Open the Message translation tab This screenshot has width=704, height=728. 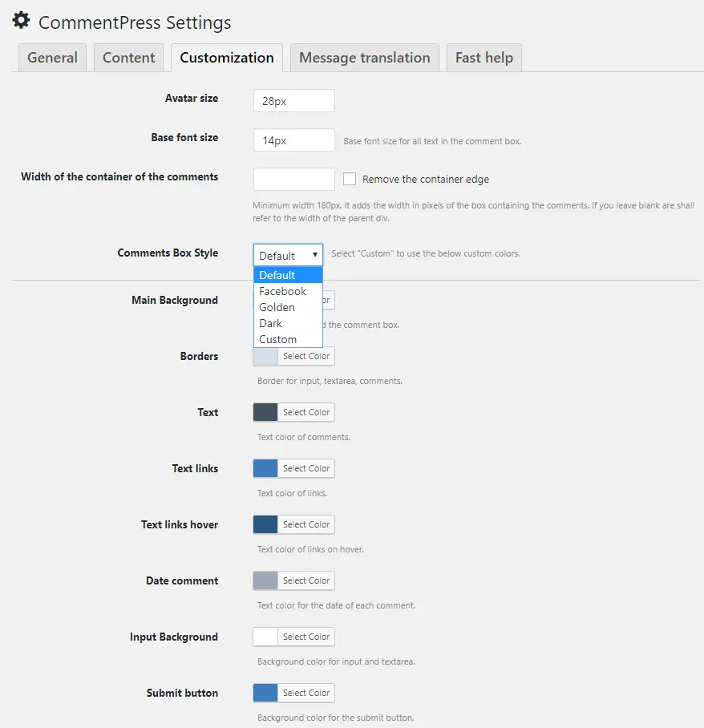(365, 58)
